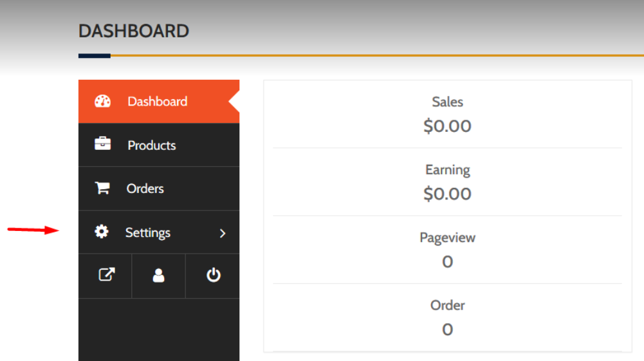Click the Sales label text
This screenshot has height=361, width=644.
[447, 102]
